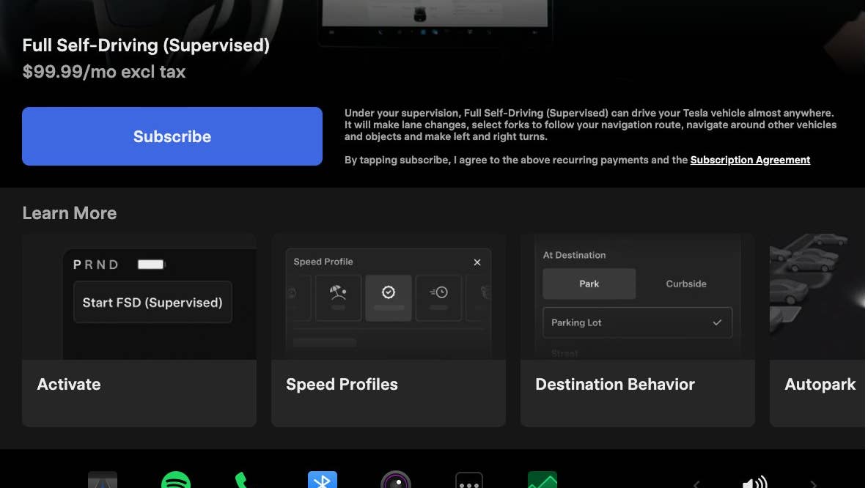
Task: Select Parking Lot checked option
Action: click(637, 322)
